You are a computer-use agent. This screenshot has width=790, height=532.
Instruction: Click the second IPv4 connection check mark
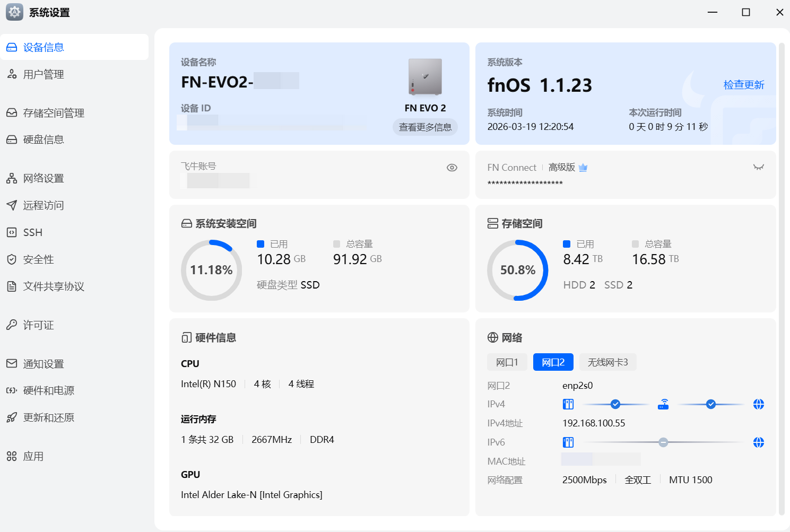click(711, 404)
